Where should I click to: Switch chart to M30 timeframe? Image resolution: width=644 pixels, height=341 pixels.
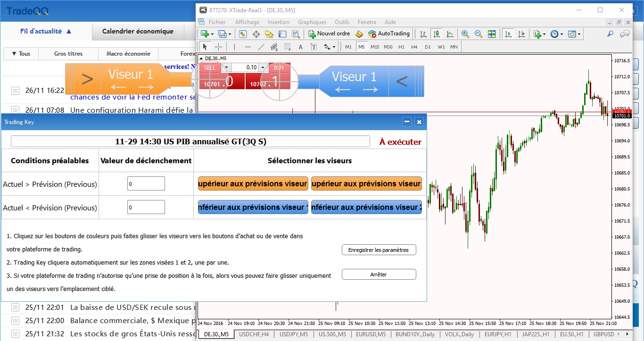(x=388, y=47)
